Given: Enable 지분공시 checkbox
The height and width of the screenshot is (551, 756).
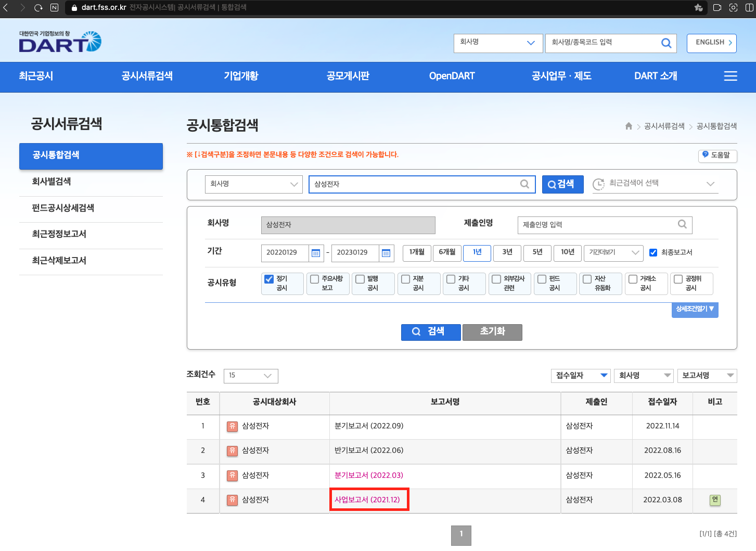Looking at the screenshot, I should point(405,279).
